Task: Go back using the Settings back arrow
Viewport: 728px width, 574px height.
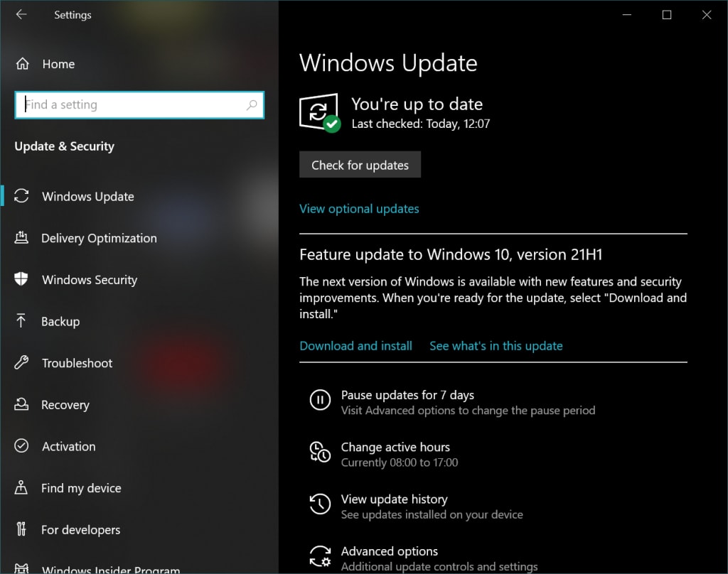Action: (x=21, y=14)
